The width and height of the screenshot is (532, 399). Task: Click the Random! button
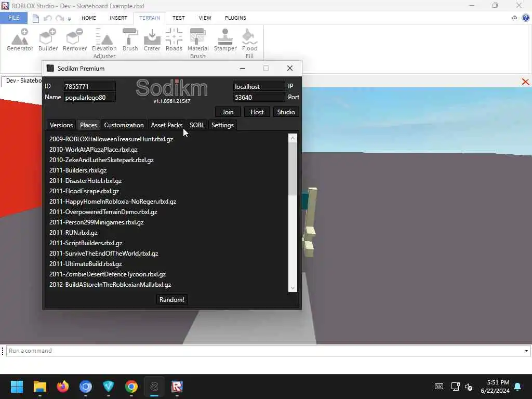click(x=171, y=300)
